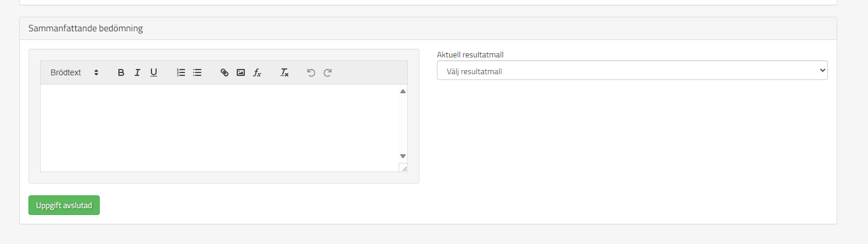868x244 pixels.
Task: Expand the Välj resultatmall dropdown
Action: [x=632, y=71]
